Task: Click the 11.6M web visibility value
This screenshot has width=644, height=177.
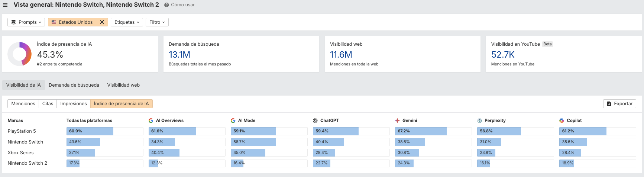Action: tap(341, 55)
